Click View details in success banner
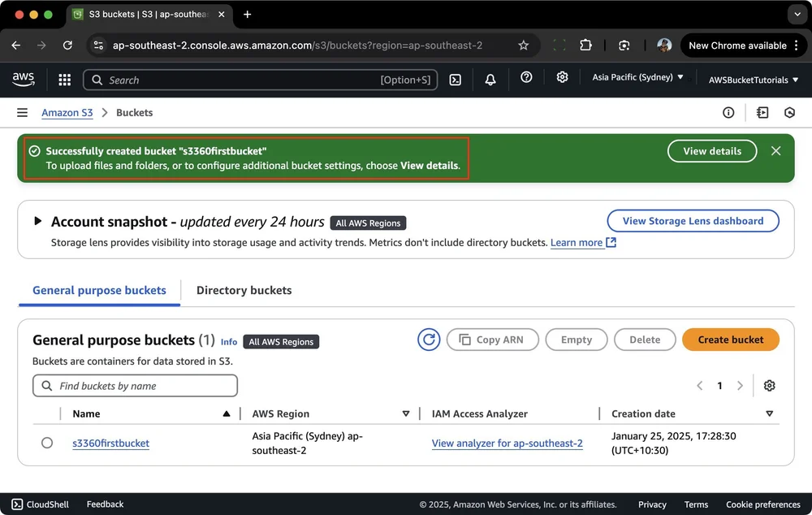Screen dimensions: 812x515 [x=712, y=151]
